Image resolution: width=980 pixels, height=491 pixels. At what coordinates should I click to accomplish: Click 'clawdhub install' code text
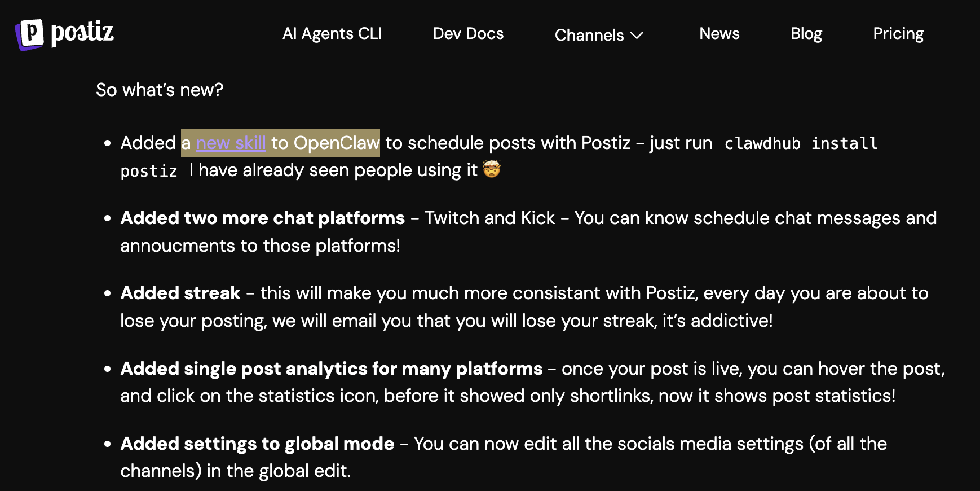pyautogui.click(x=801, y=143)
